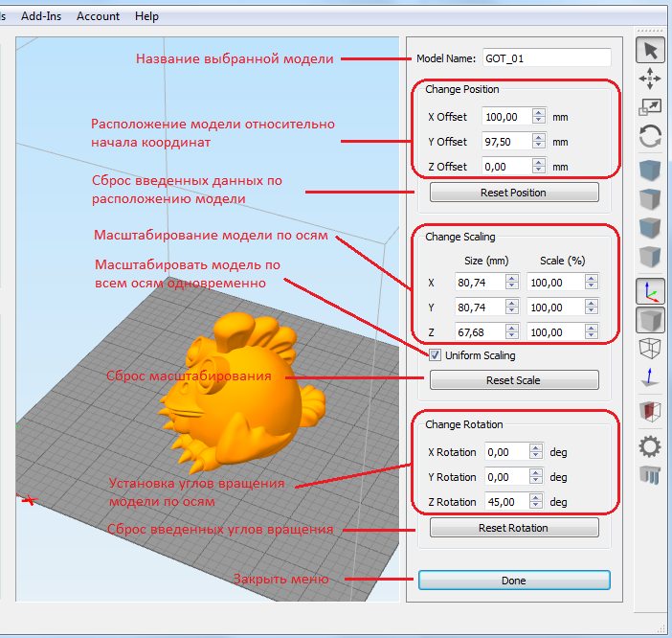Screen dimensions: 672x638
Task: Select the rotate models tool
Action: click(x=650, y=136)
